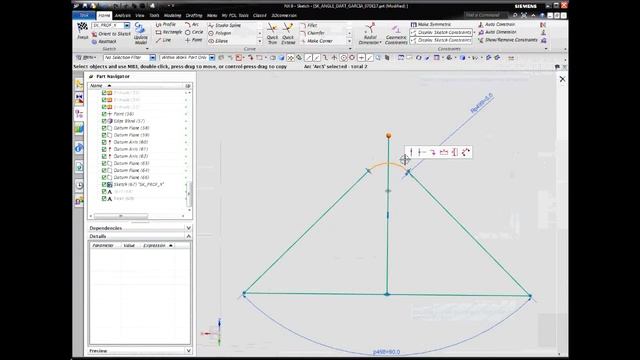
Task: Toggle the lower Display Sketch Constraints button
Action: pos(440,40)
